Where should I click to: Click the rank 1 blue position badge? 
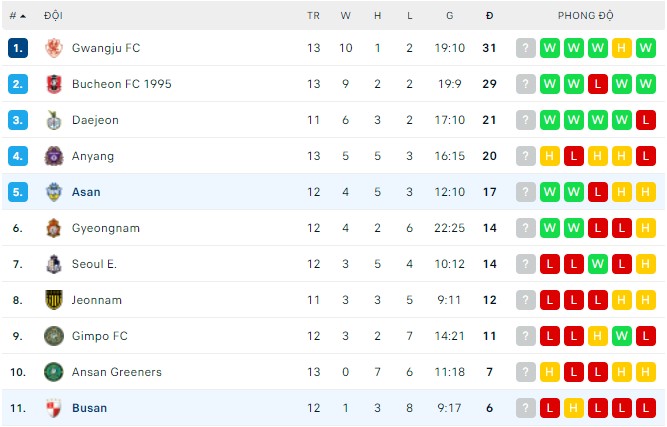coord(18,48)
